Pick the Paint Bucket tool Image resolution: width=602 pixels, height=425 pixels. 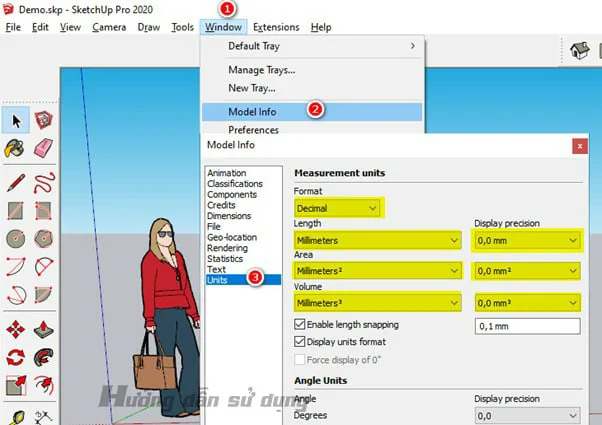pyautogui.click(x=15, y=148)
